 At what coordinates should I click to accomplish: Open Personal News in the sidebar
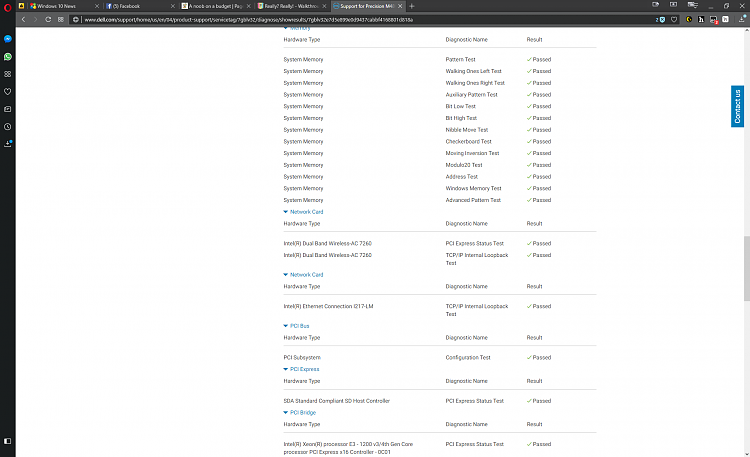[x=8, y=109]
